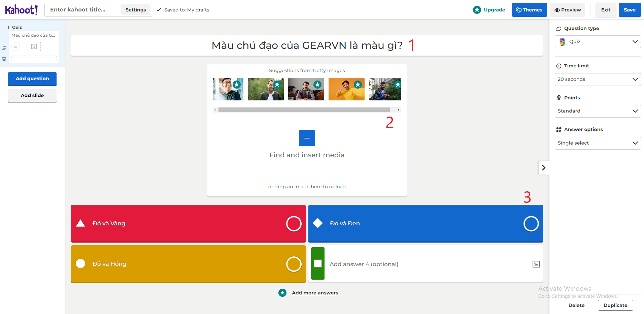This screenshot has width=644, height=314.
Task: Click the Answer options dots icon
Action: [x=559, y=130]
